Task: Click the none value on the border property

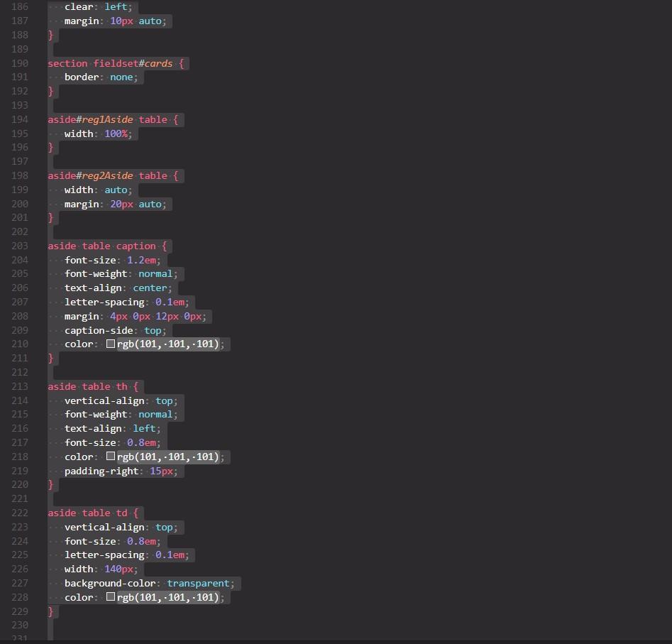Action: [x=122, y=77]
